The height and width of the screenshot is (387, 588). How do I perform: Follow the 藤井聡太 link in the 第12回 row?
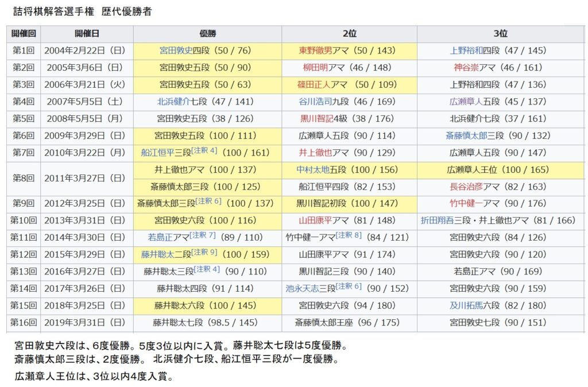[x=157, y=254]
